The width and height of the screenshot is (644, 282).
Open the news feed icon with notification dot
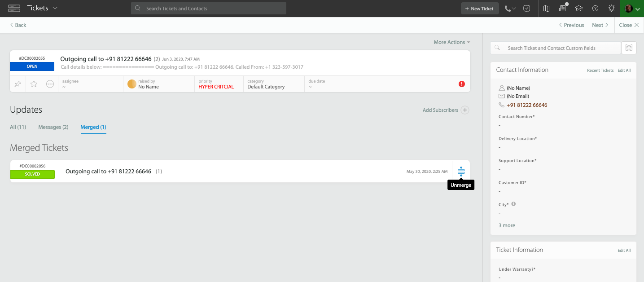[562, 9]
